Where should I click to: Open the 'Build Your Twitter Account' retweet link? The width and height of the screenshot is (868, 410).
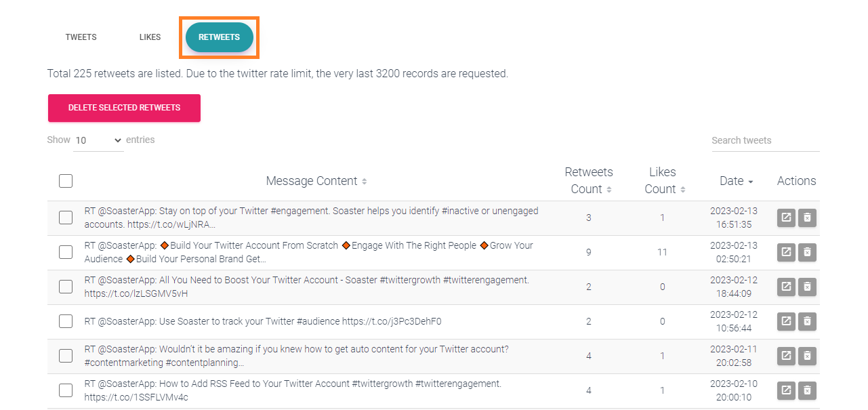tap(786, 252)
